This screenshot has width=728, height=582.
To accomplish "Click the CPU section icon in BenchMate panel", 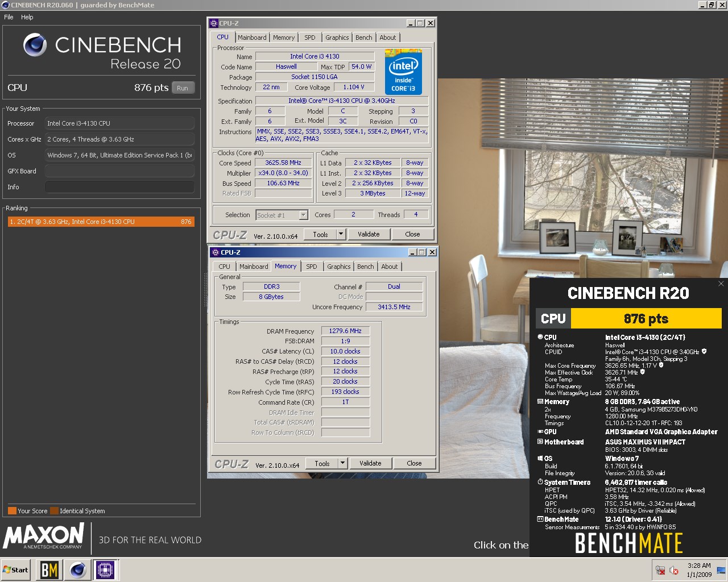I will coord(540,337).
